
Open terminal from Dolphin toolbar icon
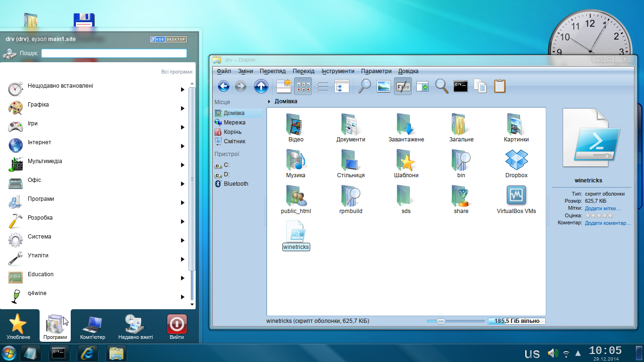pos(460,86)
